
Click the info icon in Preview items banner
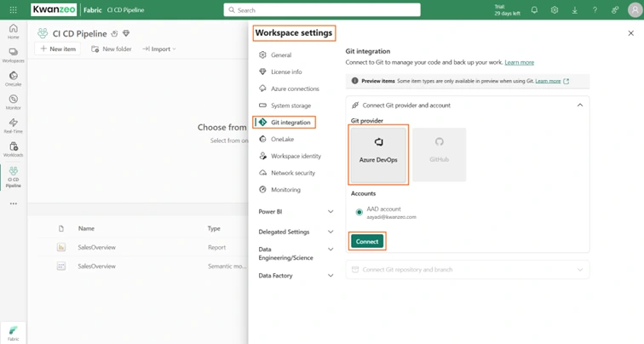click(x=355, y=81)
